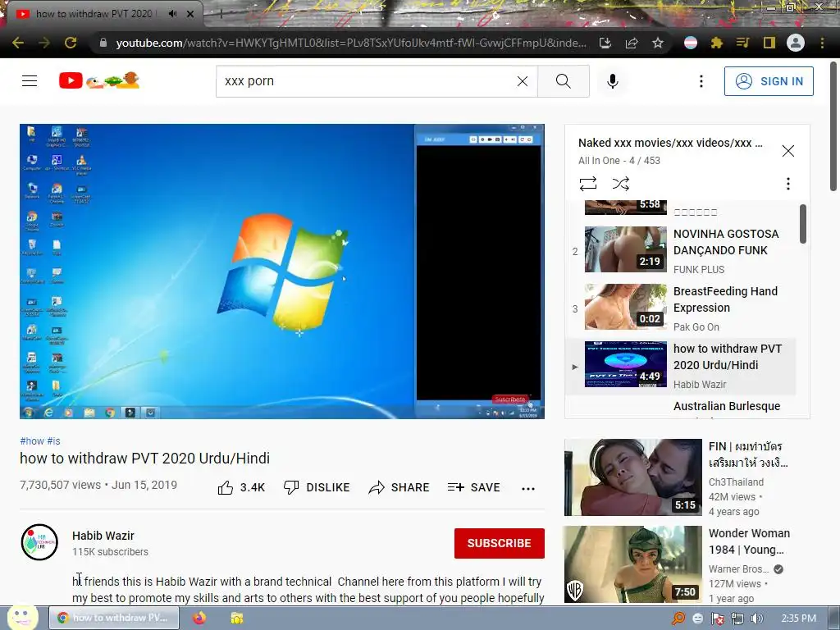Click the SHARE button
Viewport: 840px width, 630px height.
[x=399, y=487]
